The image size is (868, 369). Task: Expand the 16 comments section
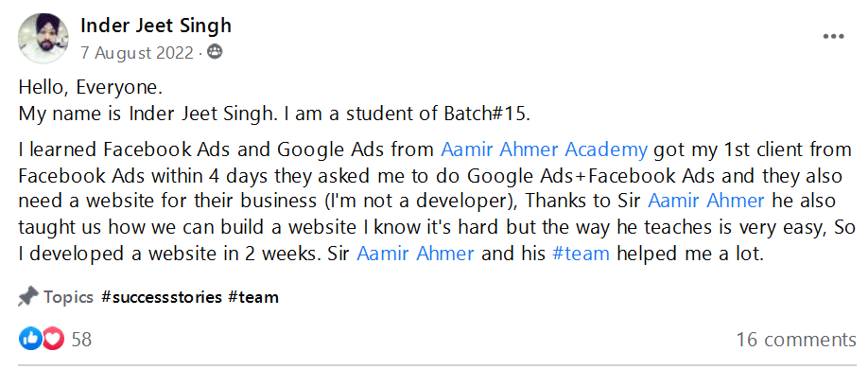(796, 339)
